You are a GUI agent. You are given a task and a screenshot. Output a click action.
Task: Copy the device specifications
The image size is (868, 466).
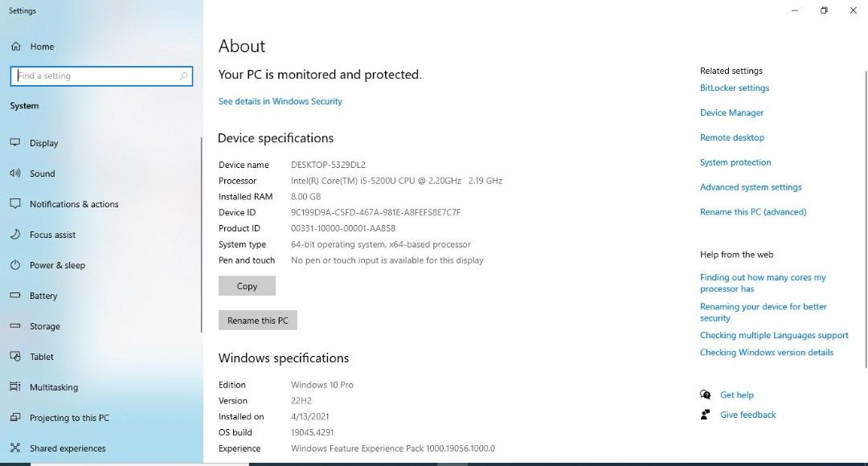click(247, 286)
